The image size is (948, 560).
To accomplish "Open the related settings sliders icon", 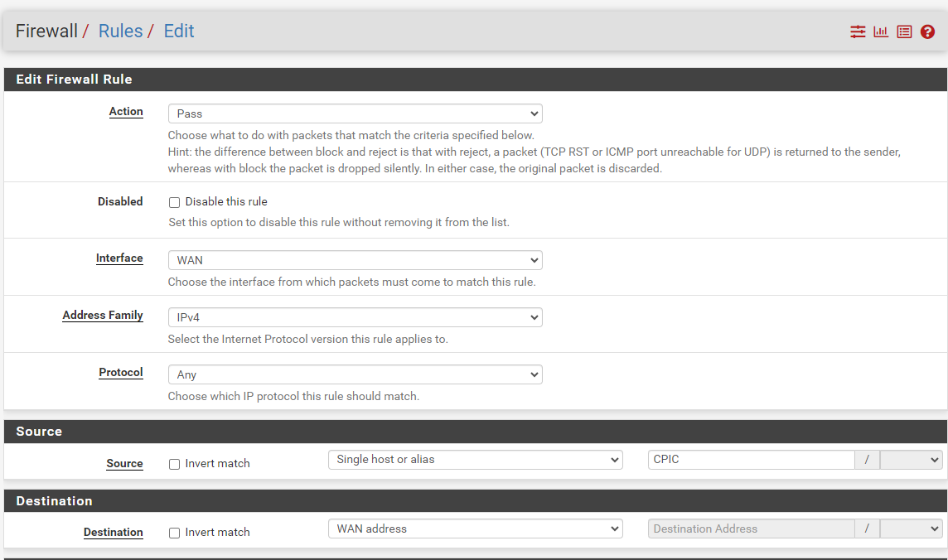I will [858, 31].
